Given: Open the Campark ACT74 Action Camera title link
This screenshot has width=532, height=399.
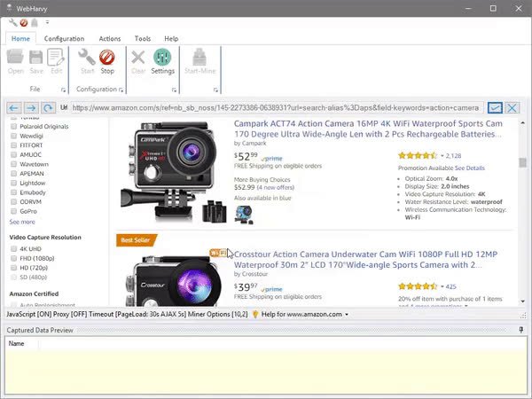Looking at the screenshot, I should [368, 129].
